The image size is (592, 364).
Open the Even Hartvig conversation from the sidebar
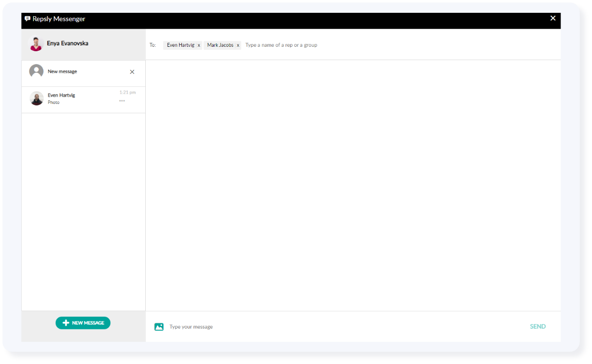tap(74, 98)
